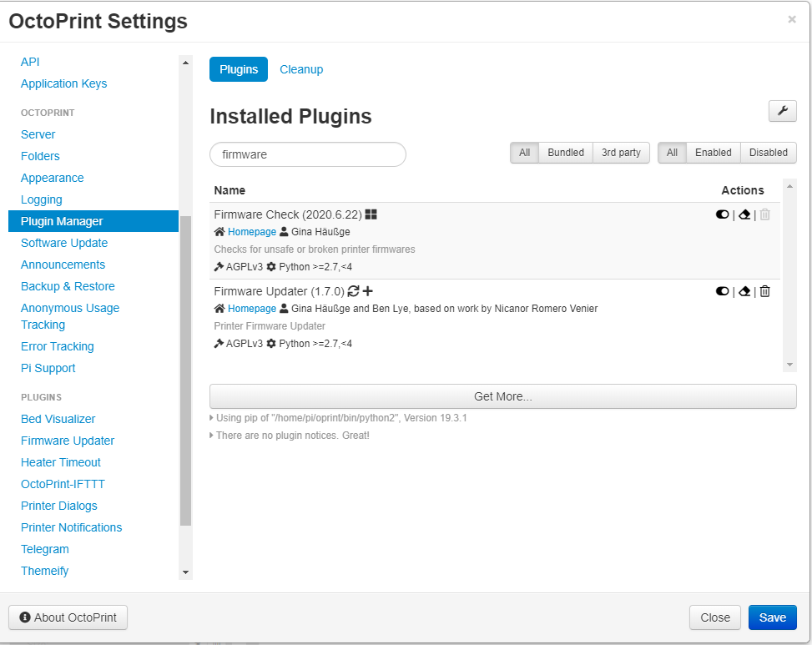Open Software Update settings
The image size is (812, 645).
tap(64, 243)
